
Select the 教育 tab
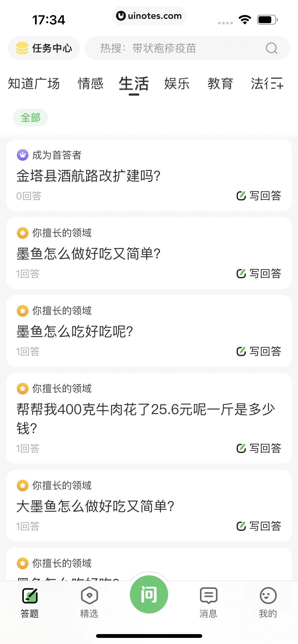click(220, 84)
